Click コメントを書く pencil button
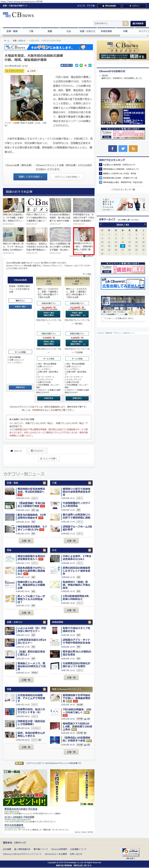Screen dimensions: 149x868 (x=48, y=458)
